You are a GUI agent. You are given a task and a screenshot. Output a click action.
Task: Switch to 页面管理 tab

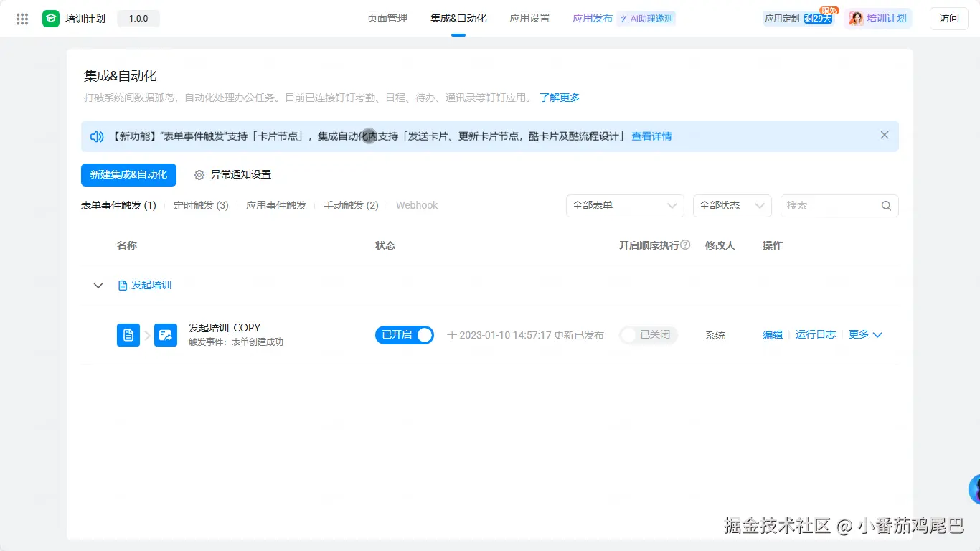(387, 19)
